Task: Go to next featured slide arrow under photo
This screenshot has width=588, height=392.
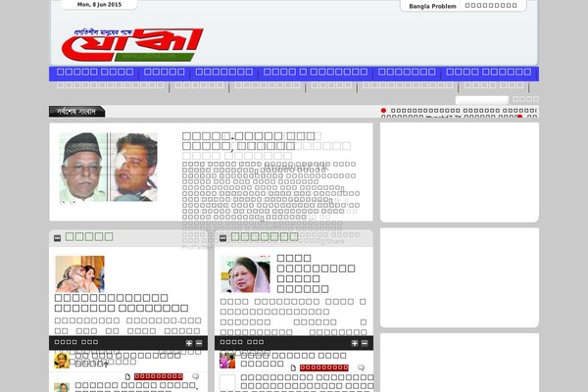Action: [73, 202]
